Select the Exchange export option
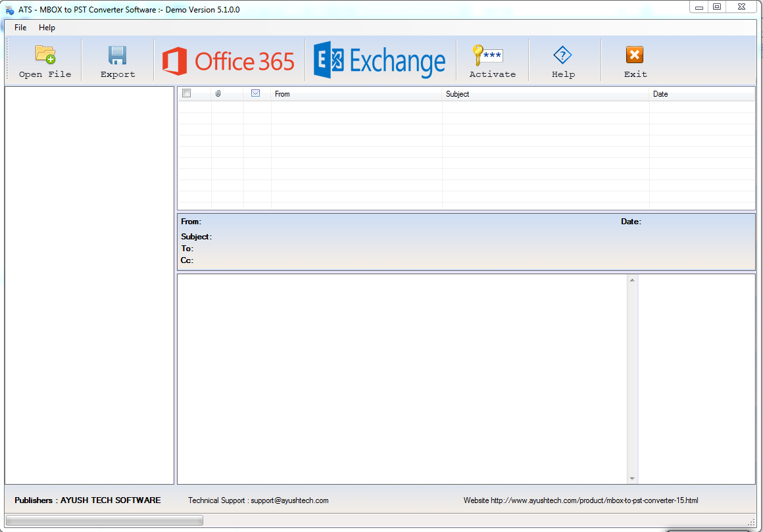The image size is (763, 532). click(x=380, y=60)
